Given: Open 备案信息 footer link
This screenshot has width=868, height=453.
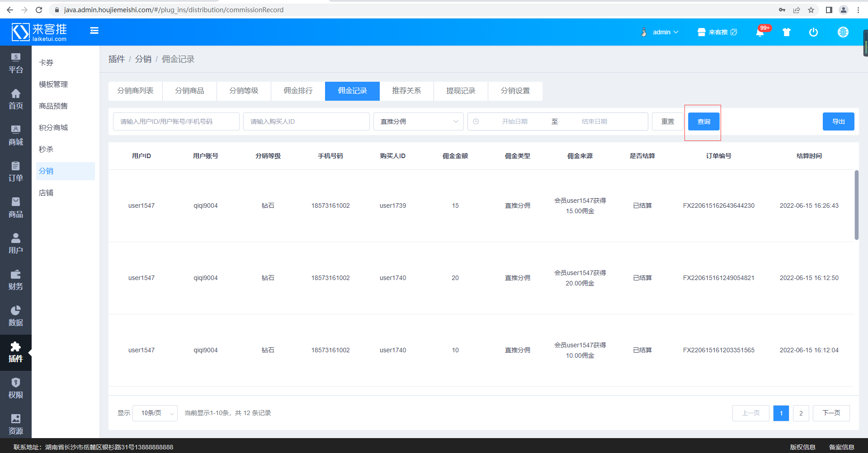Looking at the screenshot, I should pos(841,447).
